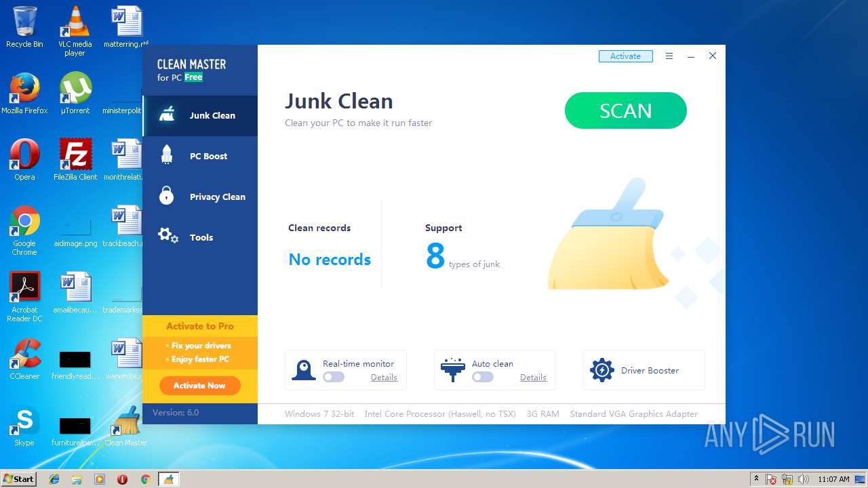
Task: Open Auto clean Details link
Action: (533, 378)
